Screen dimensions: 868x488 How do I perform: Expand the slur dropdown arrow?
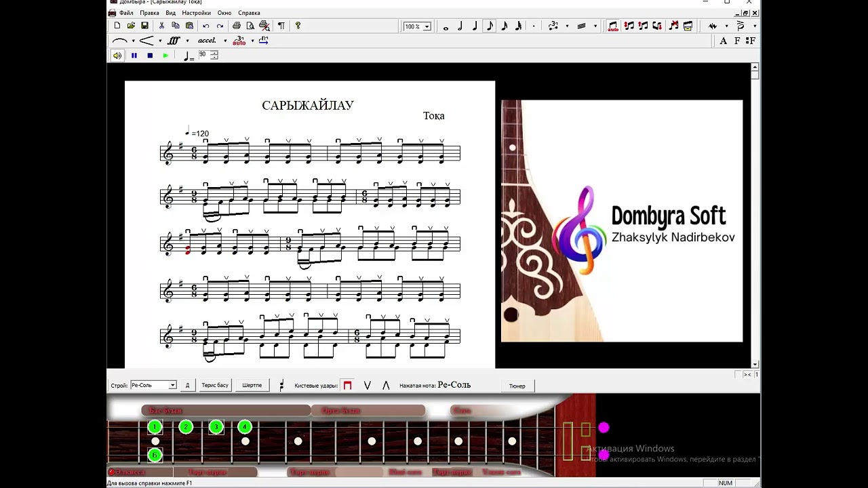tap(133, 41)
